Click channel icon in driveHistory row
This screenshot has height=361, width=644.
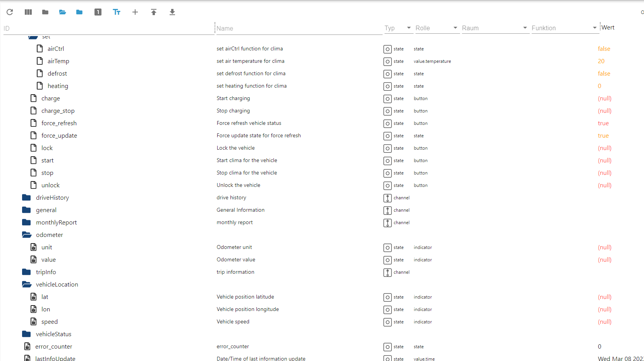387,198
